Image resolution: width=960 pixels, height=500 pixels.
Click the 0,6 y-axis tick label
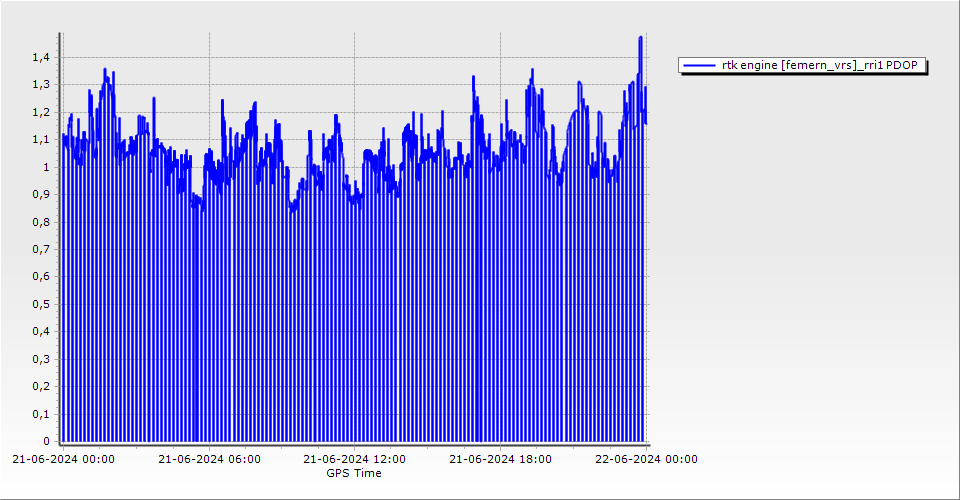click(39, 277)
